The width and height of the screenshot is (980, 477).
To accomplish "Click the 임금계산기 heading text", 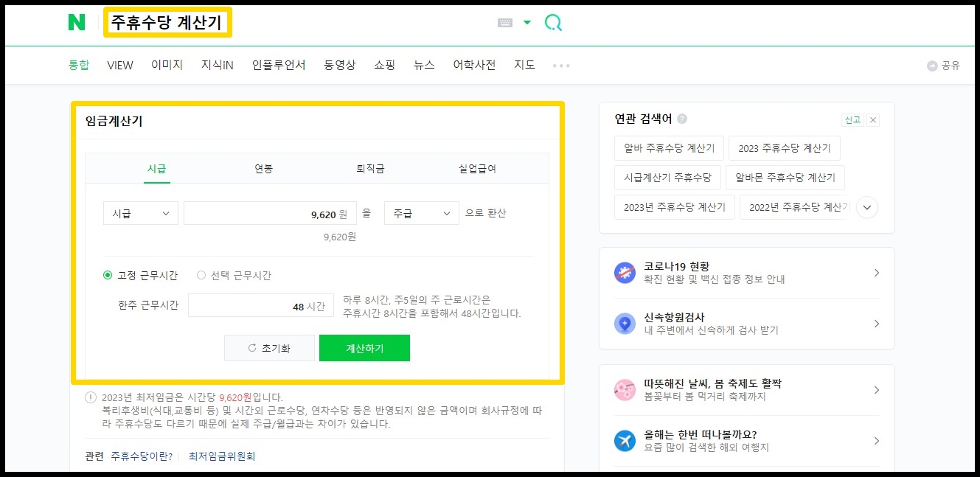I will 114,122.
